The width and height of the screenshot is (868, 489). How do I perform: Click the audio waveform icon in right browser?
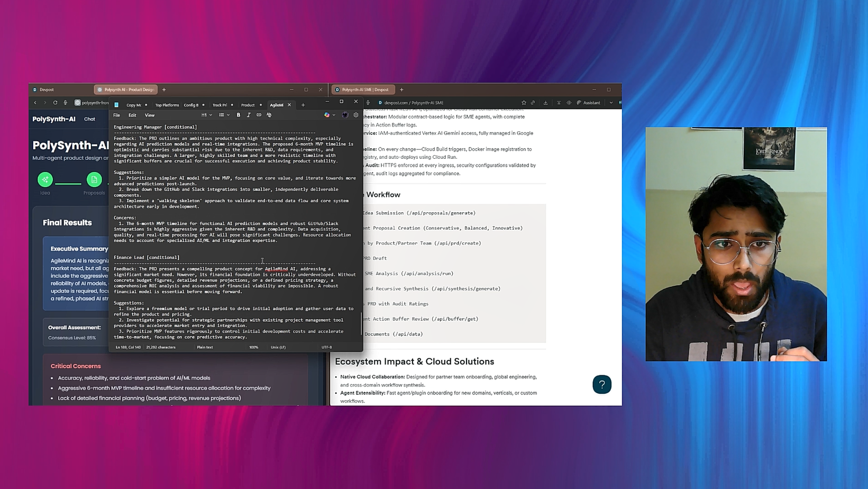pos(569,103)
